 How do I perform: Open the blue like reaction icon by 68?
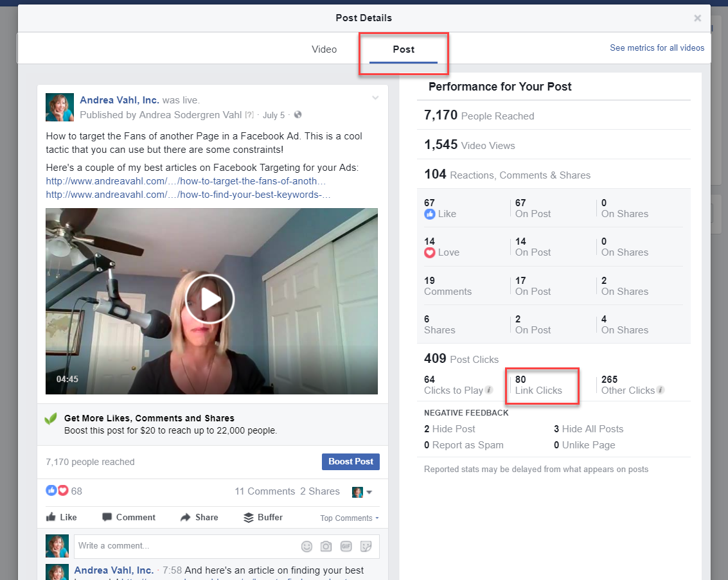[51, 491]
